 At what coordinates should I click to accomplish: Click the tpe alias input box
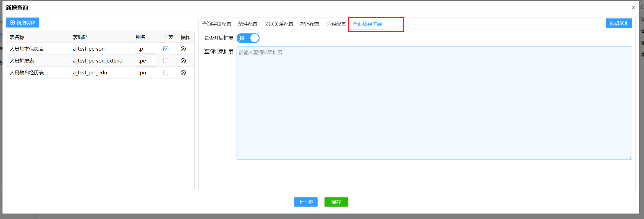[x=146, y=61]
